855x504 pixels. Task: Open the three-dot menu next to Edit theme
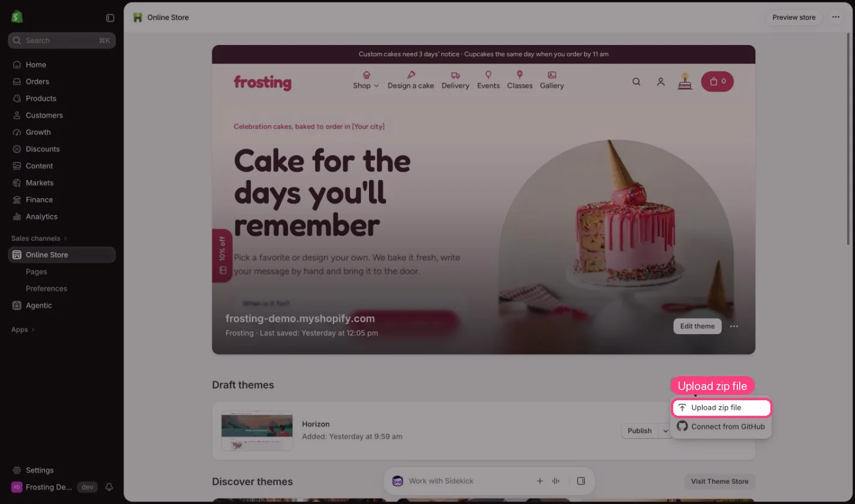click(x=734, y=326)
